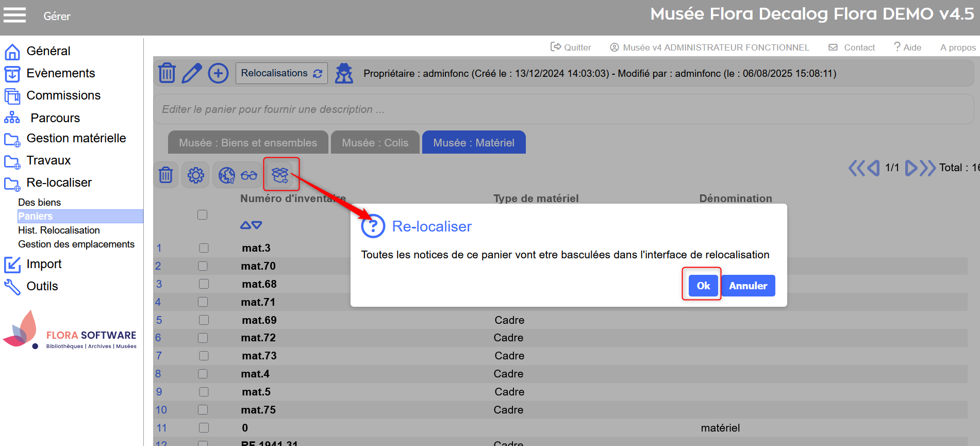Screen dimensions: 980x446
Task: Click the globe icon in list toolbar
Action: [226, 175]
